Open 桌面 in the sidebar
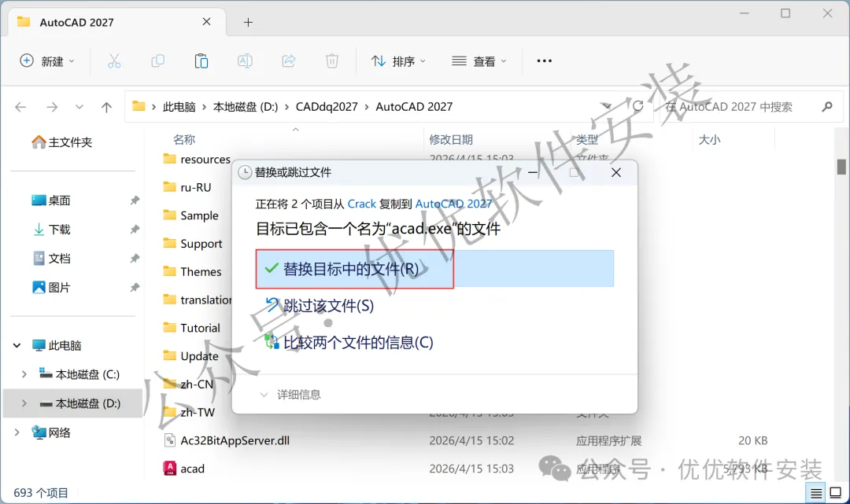The height and width of the screenshot is (504, 850). click(51, 200)
